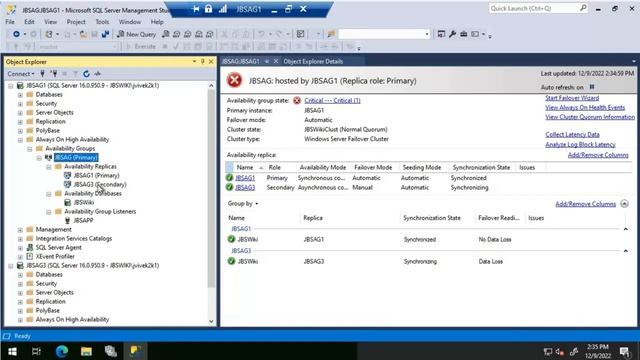The height and width of the screenshot is (360, 640).
Task: Expand the Management folder
Action: [x=20, y=229]
